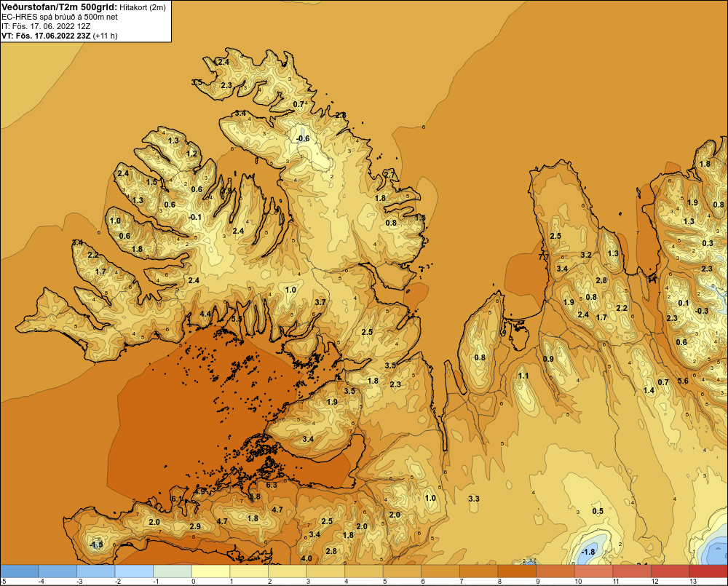Click the valid time line 'VT: Fös. 17.06.2022 23Z'
The width and height of the screenshot is (728, 586).
click(47, 36)
